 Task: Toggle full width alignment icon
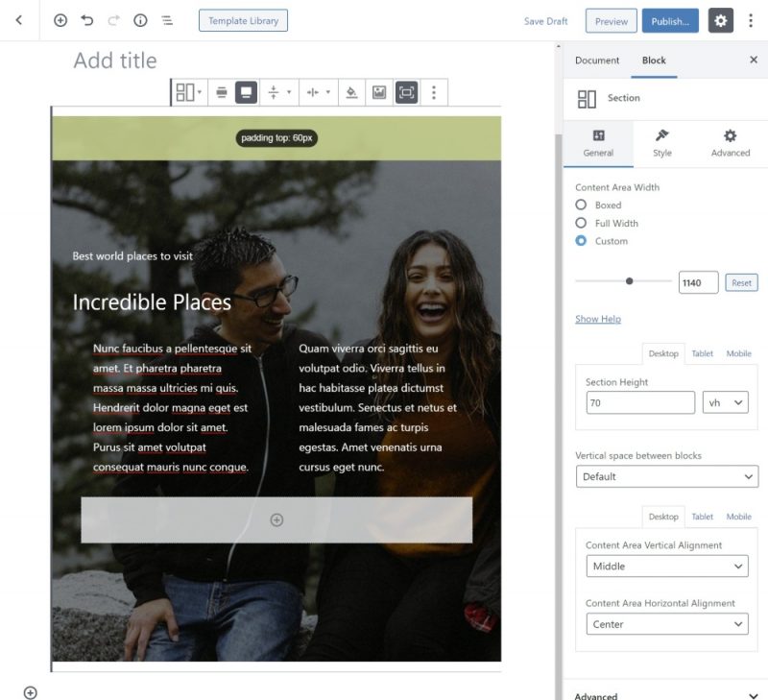(x=246, y=92)
